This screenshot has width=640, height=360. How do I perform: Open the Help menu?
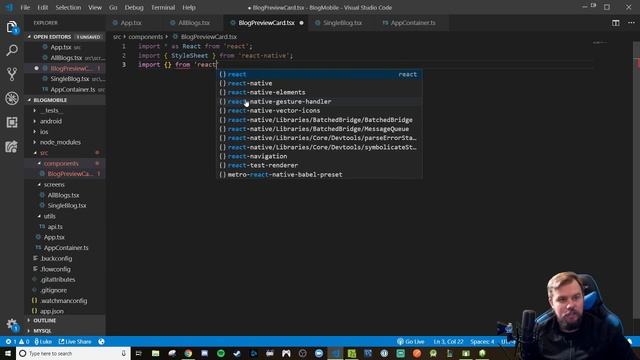(x=189, y=7)
